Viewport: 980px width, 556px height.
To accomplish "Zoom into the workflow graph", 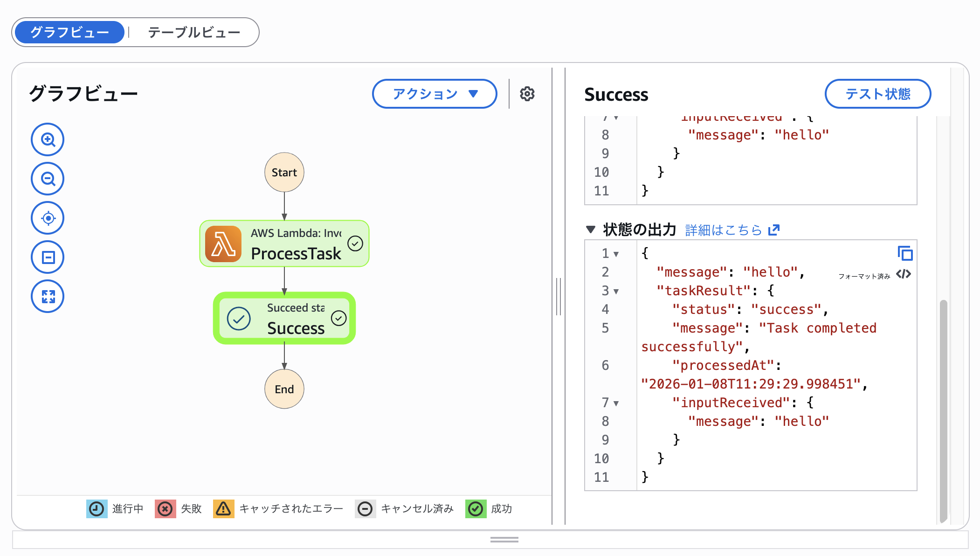I will coord(47,139).
